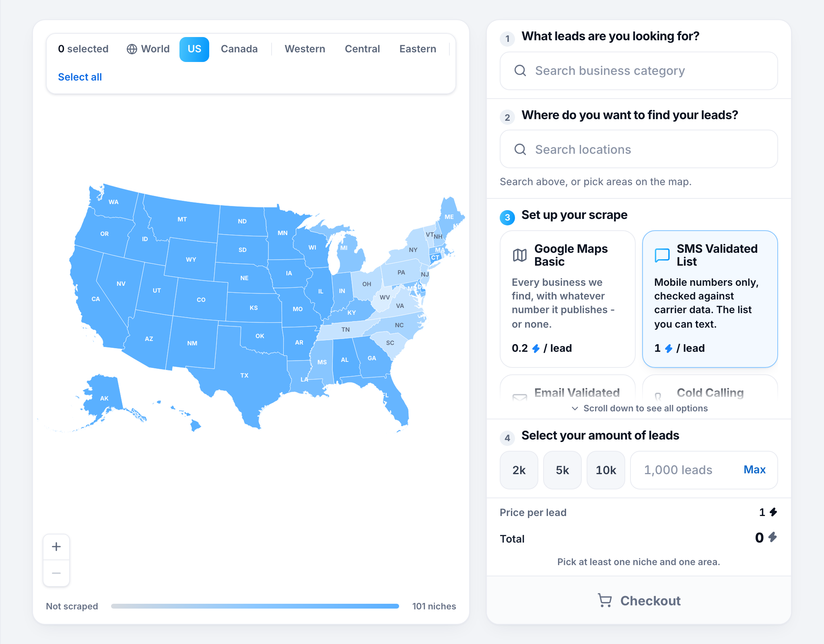Focus the Search locations field
The image size is (824, 644).
639,150
